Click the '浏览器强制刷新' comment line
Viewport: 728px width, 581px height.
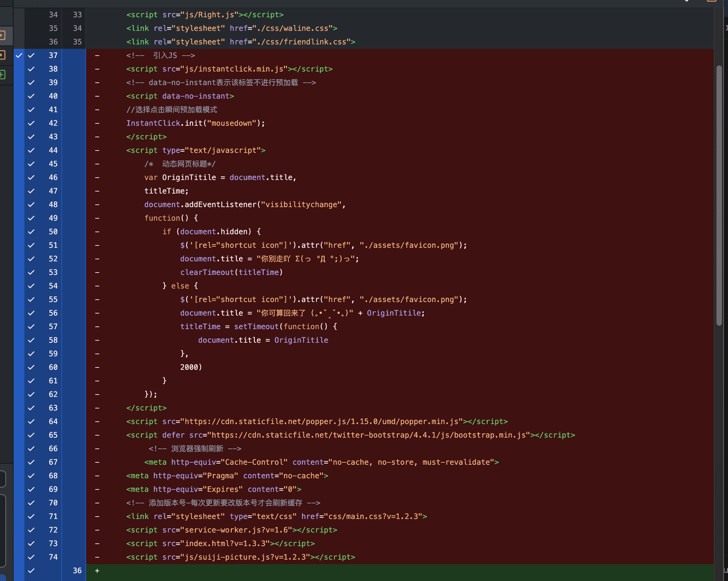195,448
